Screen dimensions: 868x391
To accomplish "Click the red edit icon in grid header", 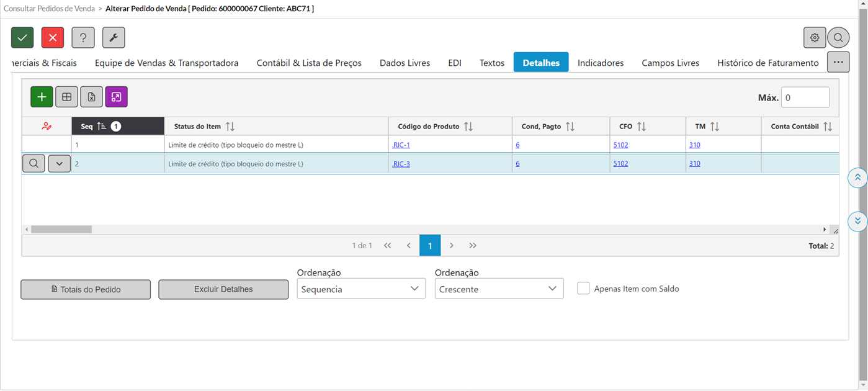I will (x=47, y=127).
